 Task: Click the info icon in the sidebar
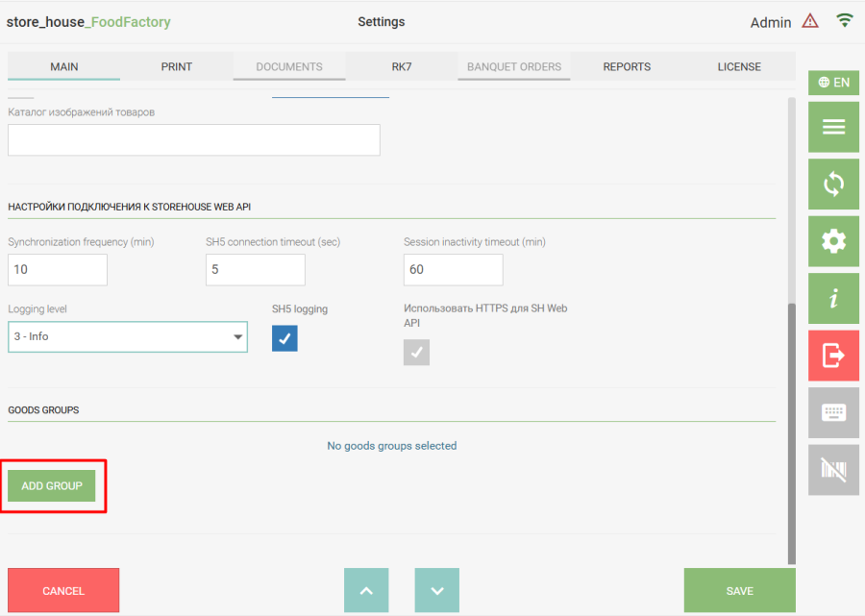[x=833, y=299]
